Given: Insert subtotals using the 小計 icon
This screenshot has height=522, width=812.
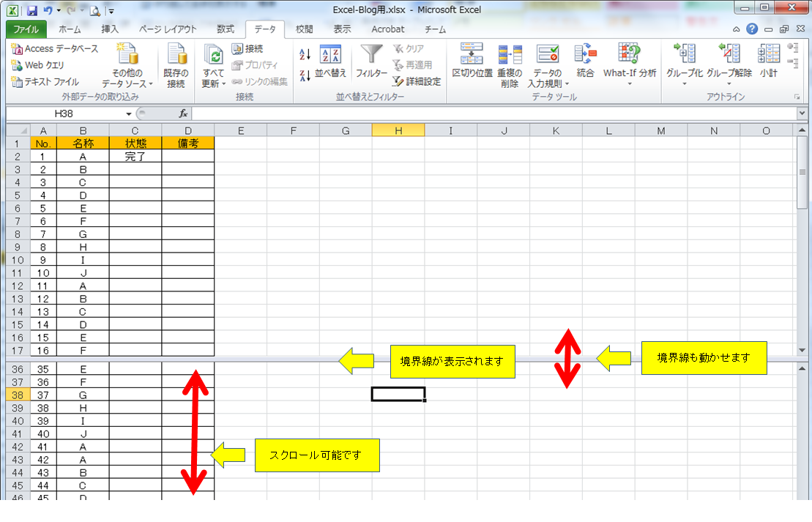Looking at the screenshot, I should click(767, 62).
